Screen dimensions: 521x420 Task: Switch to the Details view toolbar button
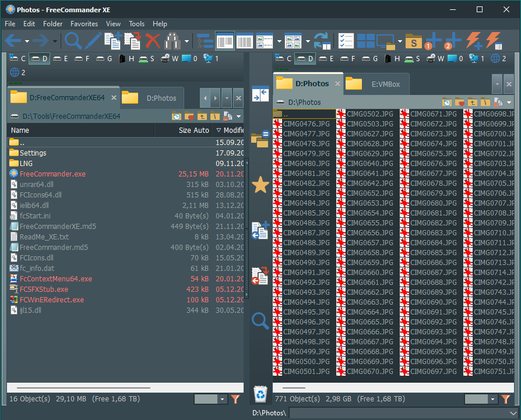coord(225,41)
